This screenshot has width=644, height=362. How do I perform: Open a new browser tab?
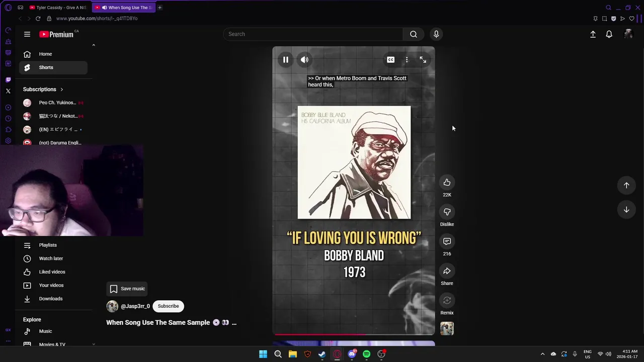160,8
